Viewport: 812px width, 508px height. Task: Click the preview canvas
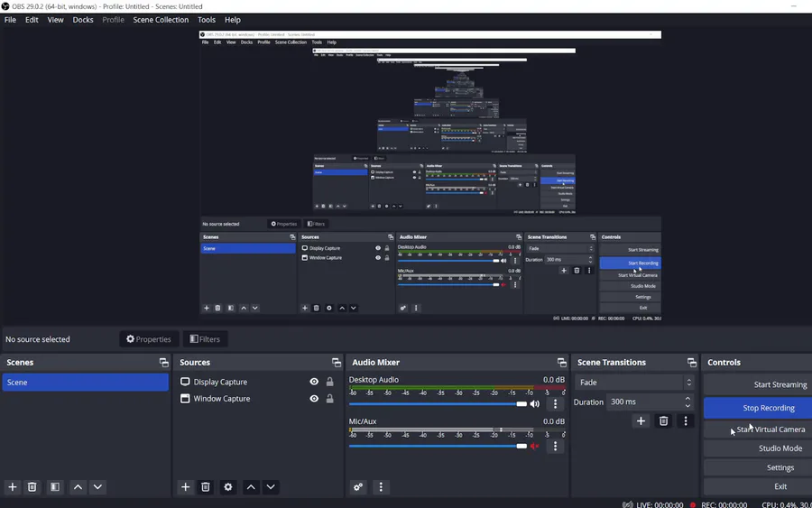pos(430,176)
